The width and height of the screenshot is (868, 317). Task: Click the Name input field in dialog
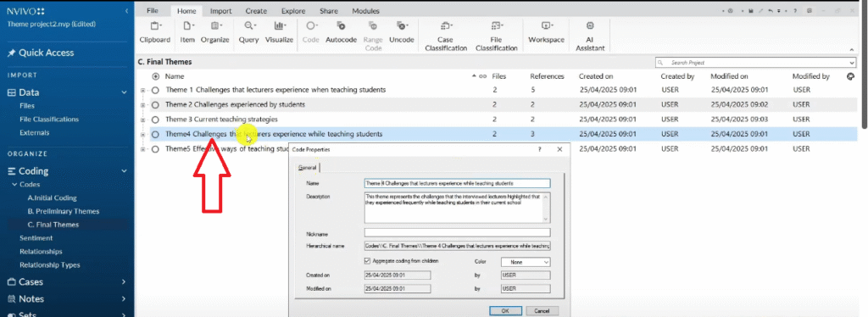click(457, 183)
